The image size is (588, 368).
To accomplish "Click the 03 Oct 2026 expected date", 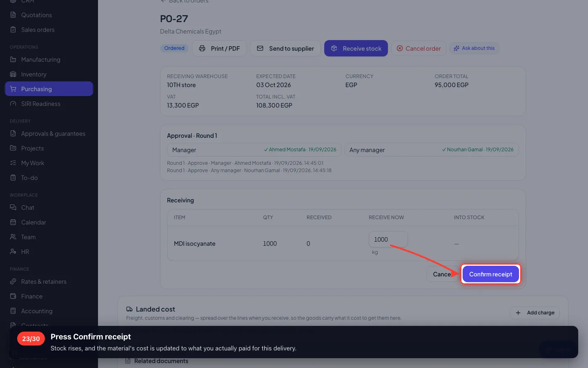I will click(274, 85).
